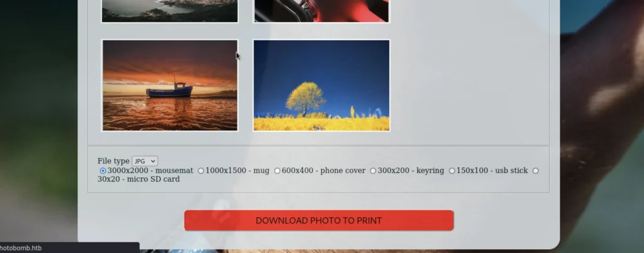This screenshot has width=644, height=253.
Task: Open the File type JPG dropdown
Action: (145, 161)
